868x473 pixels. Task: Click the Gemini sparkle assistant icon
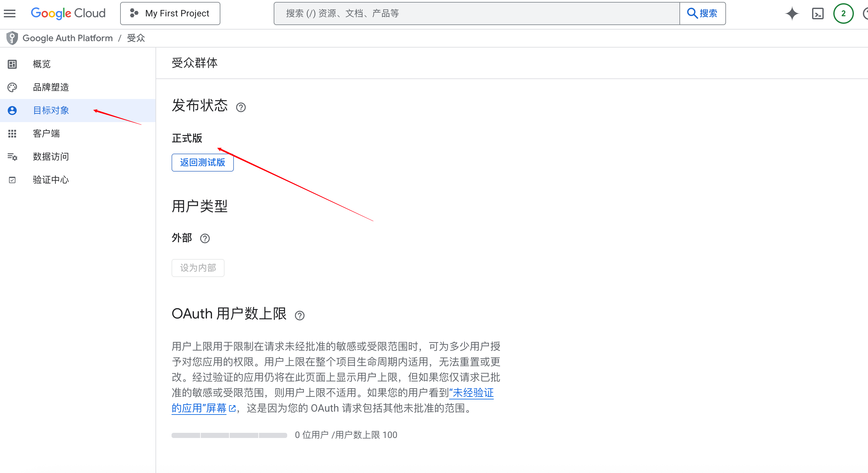coord(792,13)
